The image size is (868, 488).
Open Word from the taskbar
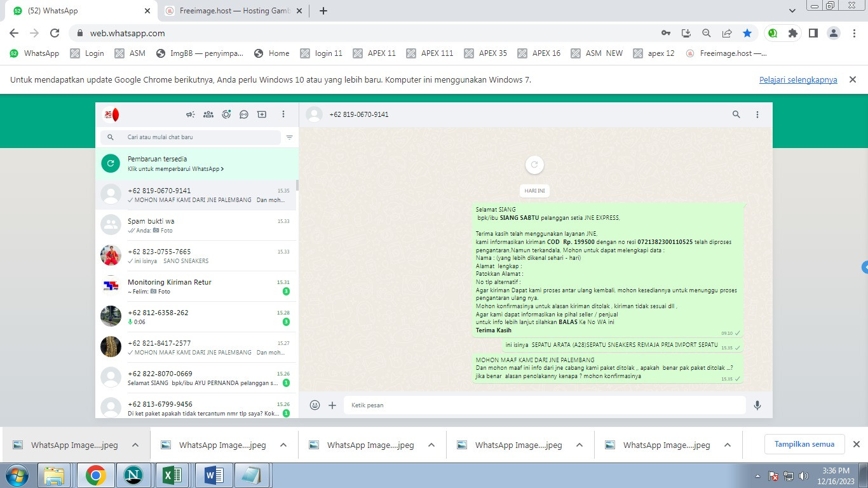214,475
